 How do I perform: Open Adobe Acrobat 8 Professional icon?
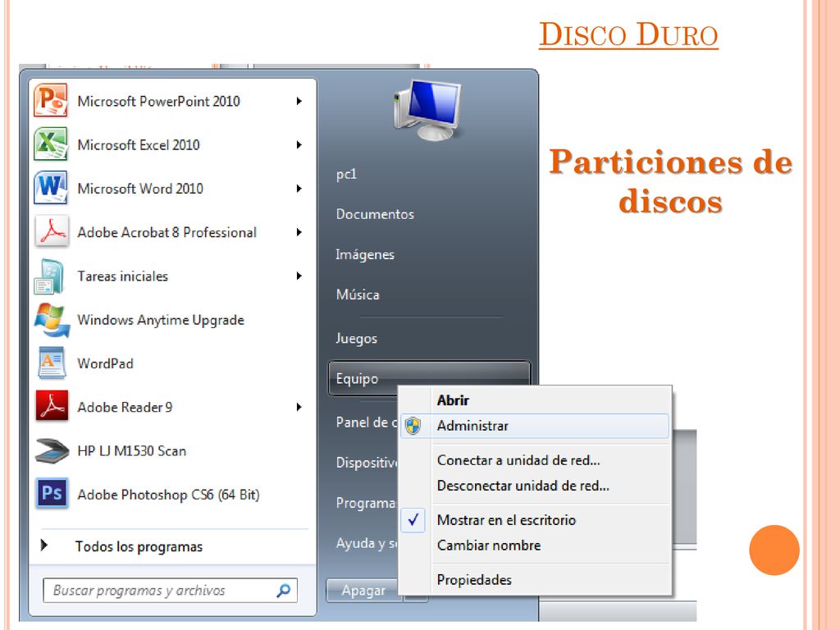click(x=52, y=231)
